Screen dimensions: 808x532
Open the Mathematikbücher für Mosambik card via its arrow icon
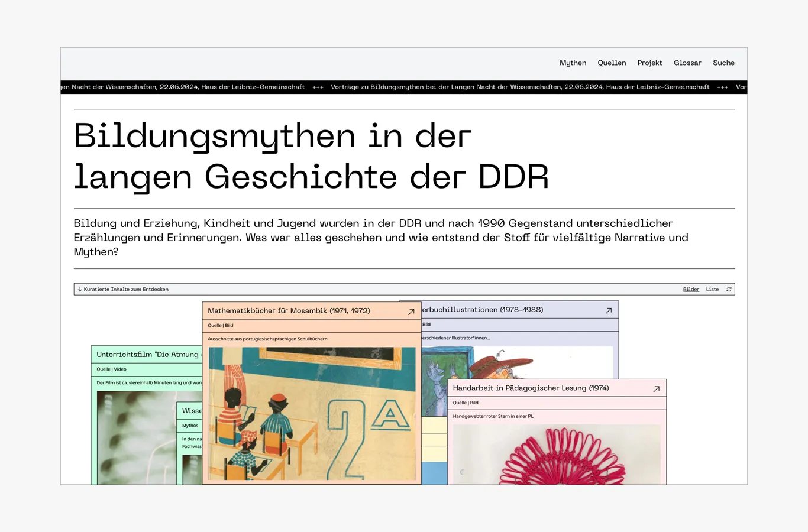[x=411, y=311]
